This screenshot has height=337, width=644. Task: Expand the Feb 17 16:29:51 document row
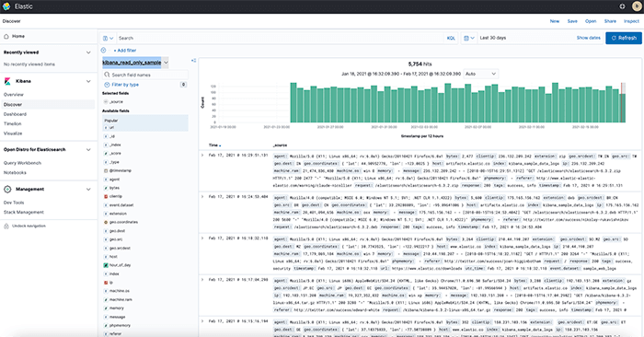tap(202, 156)
